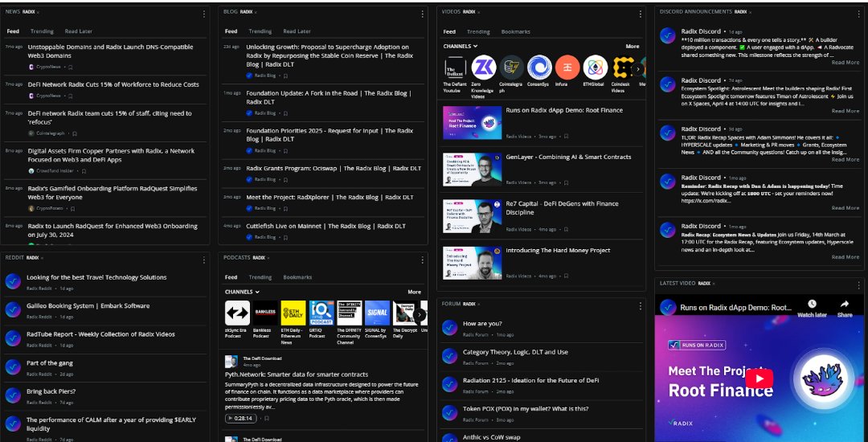Image resolution: width=868 pixels, height=442 pixels.
Task: Select the Zero Knowledge Videos channel icon
Action: pyautogui.click(x=483, y=68)
